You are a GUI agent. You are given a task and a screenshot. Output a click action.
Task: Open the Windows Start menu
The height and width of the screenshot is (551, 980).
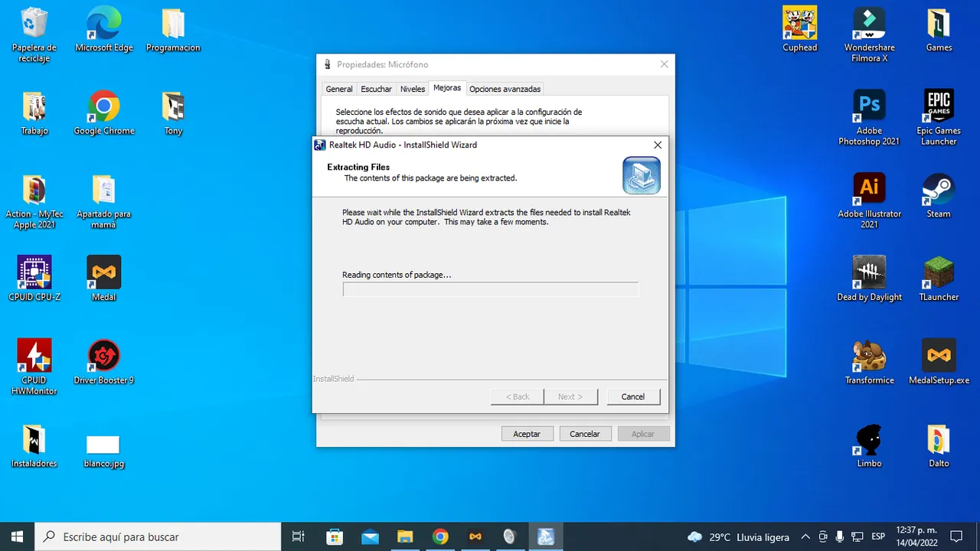[17, 536]
